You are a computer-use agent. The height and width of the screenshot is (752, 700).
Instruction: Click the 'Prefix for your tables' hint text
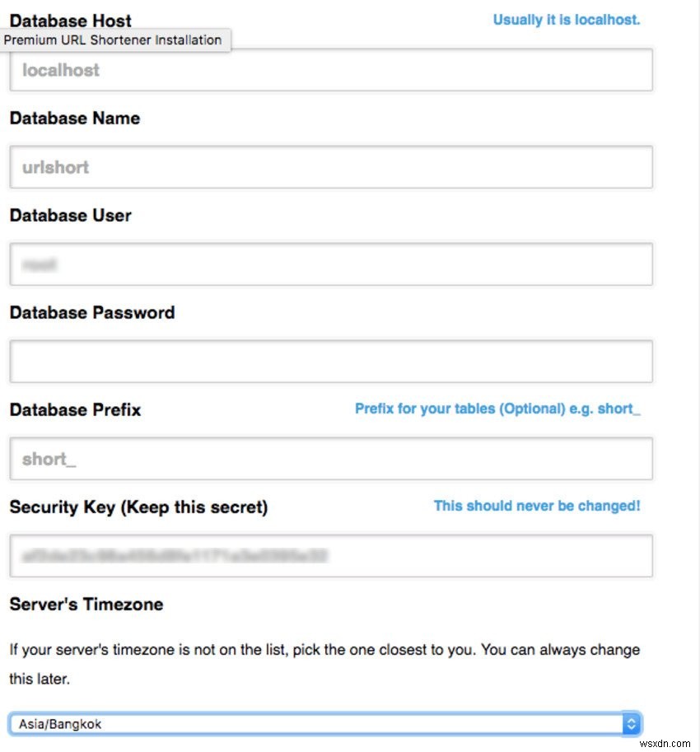(497, 409)
